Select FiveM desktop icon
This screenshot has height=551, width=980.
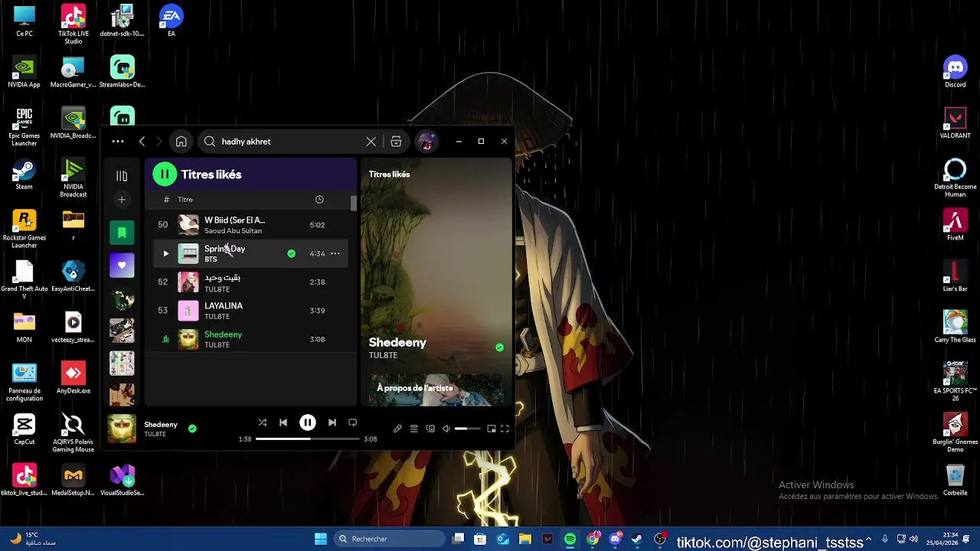coord(955,225)
